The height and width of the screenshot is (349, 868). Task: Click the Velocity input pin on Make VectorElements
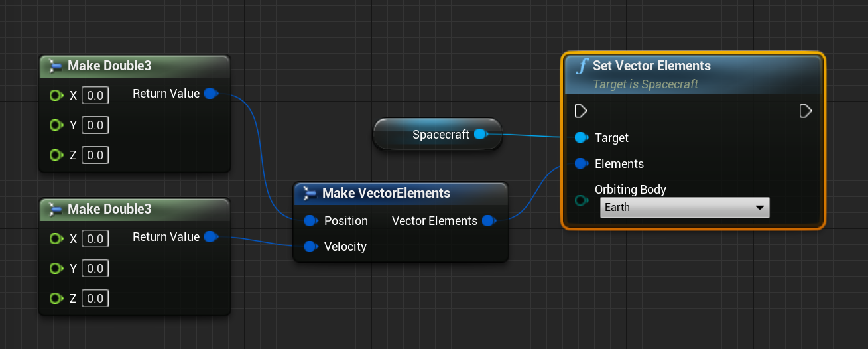pos(310,247)
